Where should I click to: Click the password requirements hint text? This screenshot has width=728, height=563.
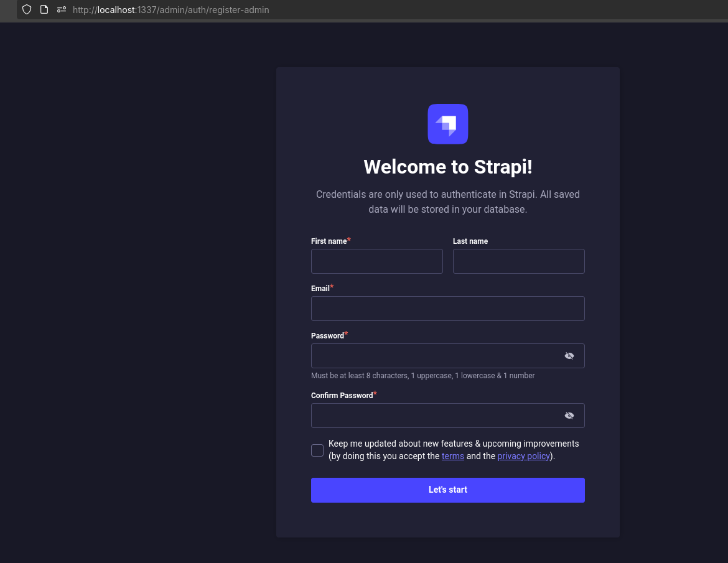point(422,375)
